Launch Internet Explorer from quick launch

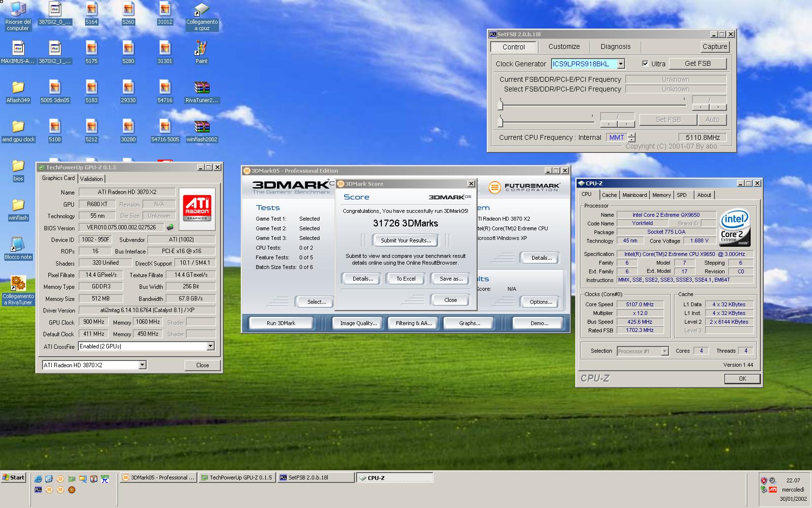point(38,479)
